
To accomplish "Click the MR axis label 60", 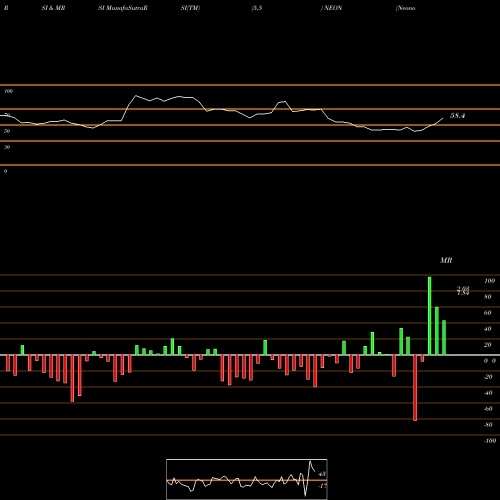I will pyautogui.click(x=488, y=313).
